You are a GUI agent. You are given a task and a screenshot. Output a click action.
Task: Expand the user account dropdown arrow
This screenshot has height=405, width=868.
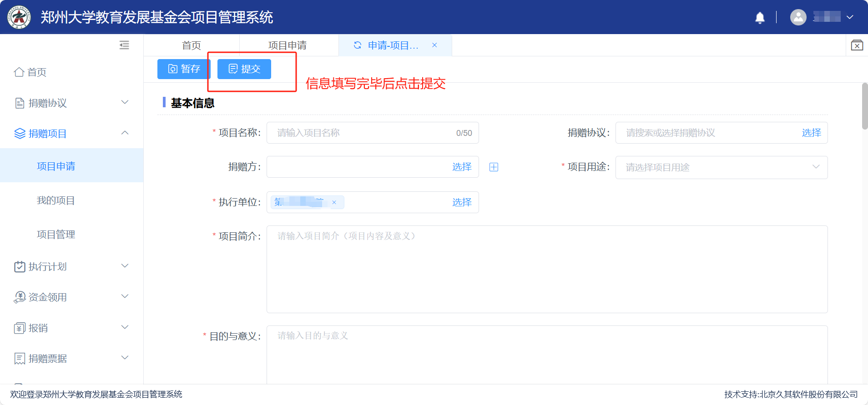(x=849, y=17)
